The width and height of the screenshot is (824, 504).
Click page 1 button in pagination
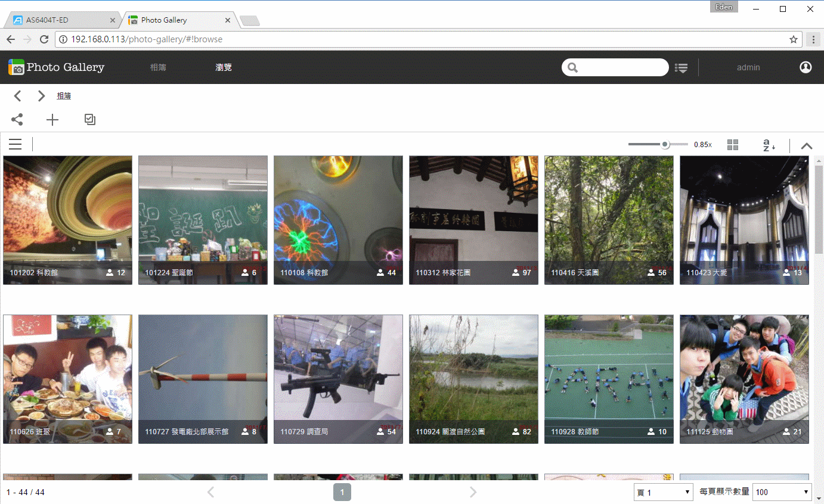click(342, 492)
